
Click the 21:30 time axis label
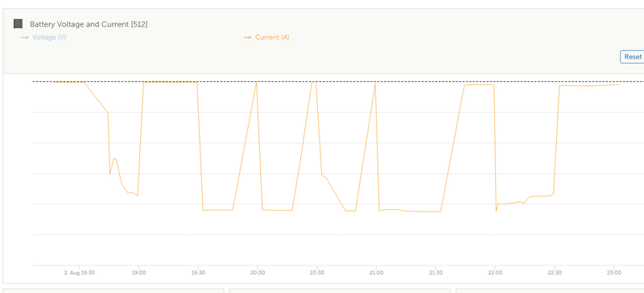[436, 272]
